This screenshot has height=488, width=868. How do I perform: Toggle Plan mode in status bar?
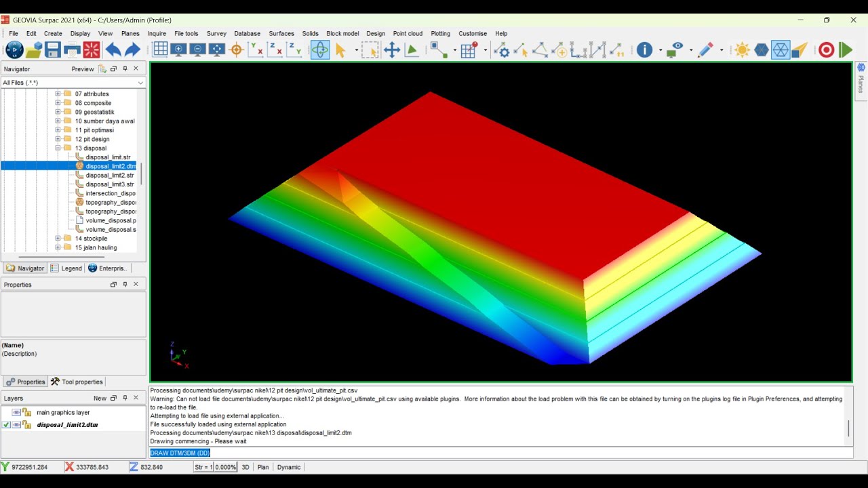[x=263, y=467]
